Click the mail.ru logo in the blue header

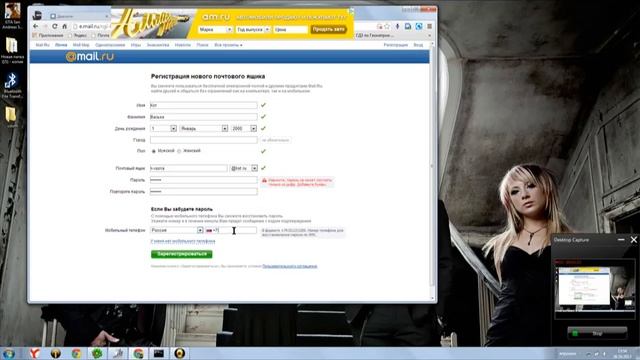(x=90, y=56)
